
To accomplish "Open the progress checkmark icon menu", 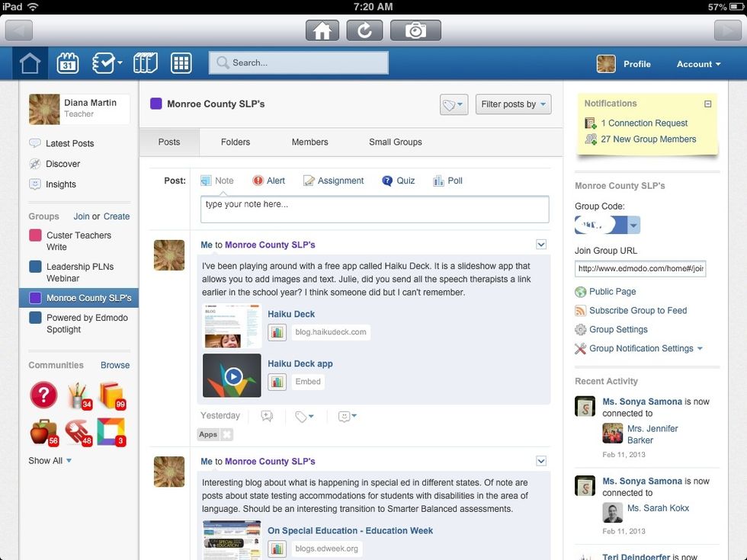I will coord(107,63).
